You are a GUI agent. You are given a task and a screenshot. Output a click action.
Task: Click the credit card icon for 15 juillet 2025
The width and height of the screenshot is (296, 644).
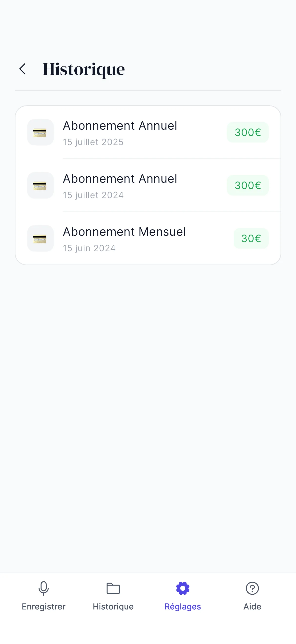click(x=40, y=132)
